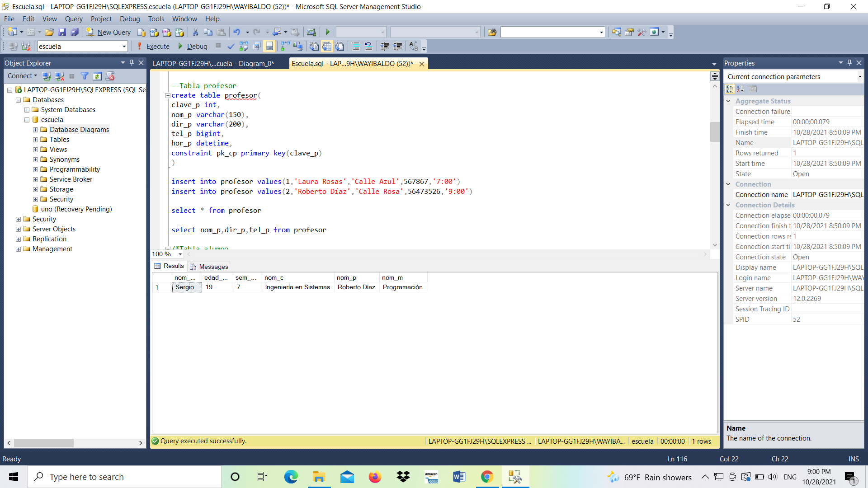
Task: Open the escuela database dropdown
Action: click(124, 46)
